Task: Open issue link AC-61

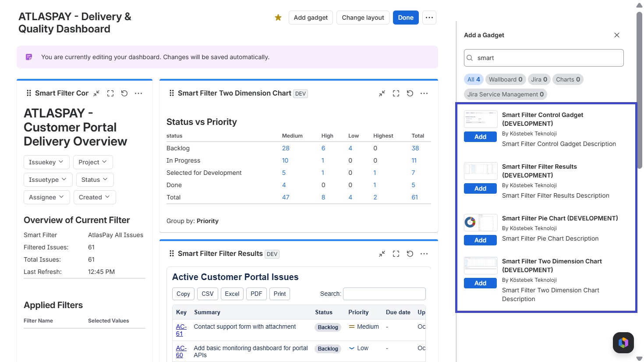Action: pyautogui.click(x=181, y=330)
